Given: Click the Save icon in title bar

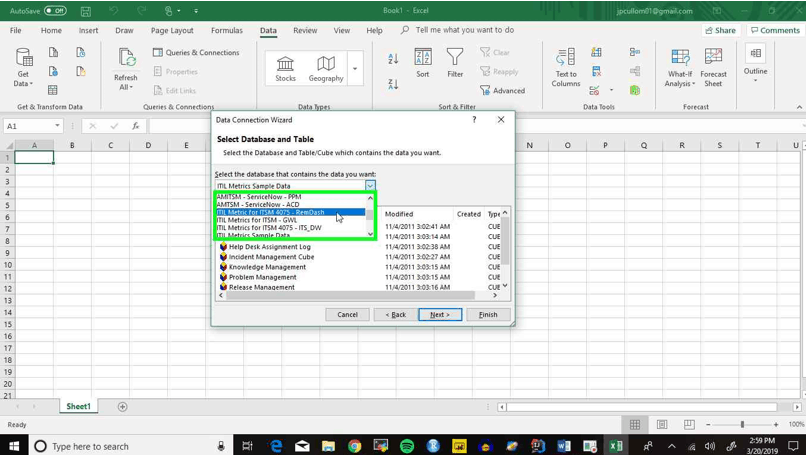Looking at the screenshot, I should click(x=86, y=11).
